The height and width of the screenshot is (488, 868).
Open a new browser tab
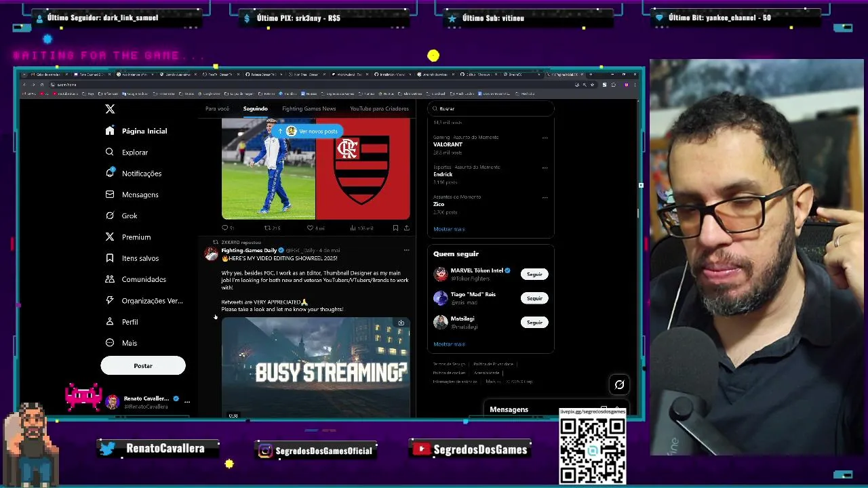591,74
